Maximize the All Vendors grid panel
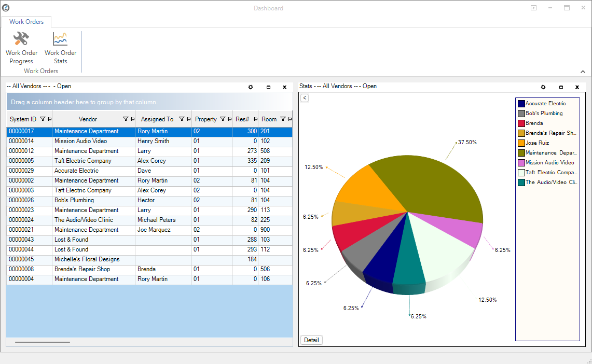This screenshot has width=592, height=364. 268,87
